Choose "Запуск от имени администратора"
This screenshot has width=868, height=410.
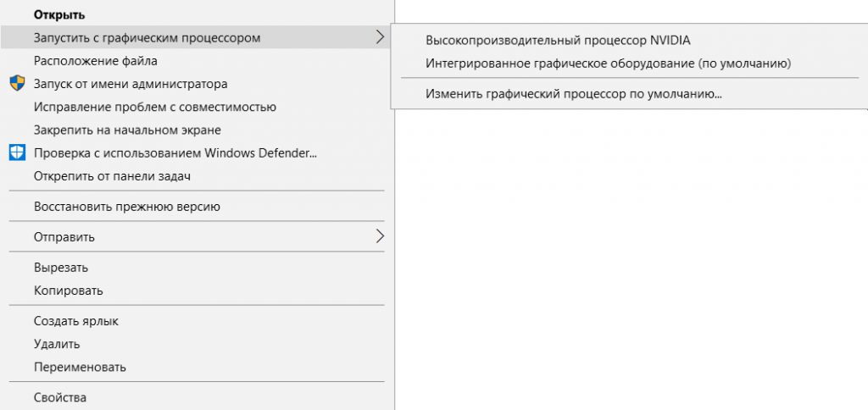[x=130, y=84]
